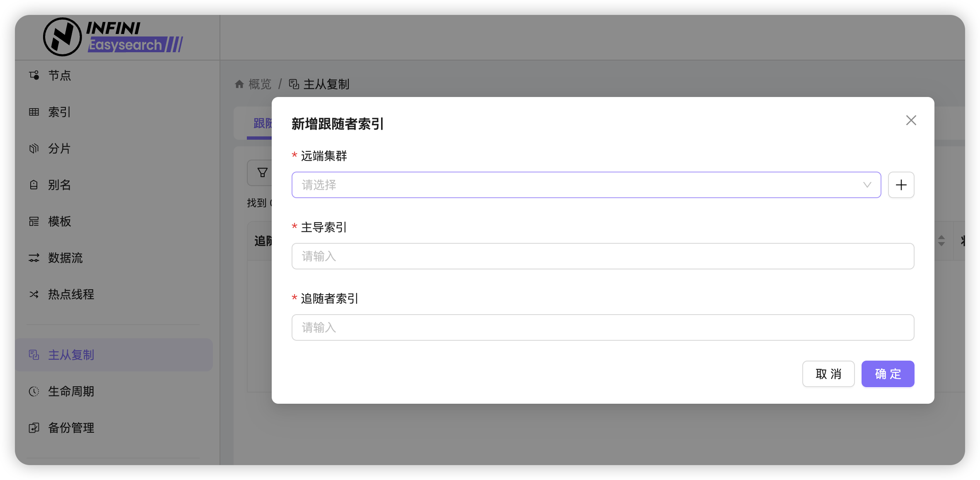Viewport: 980px width, 480px height.
Task: Open 生命周期 menu item
Action: 113,391
